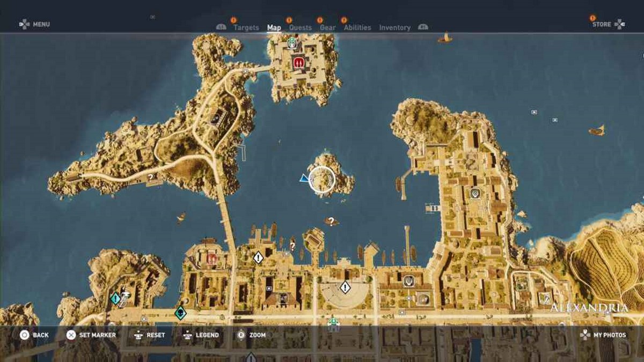Click the partial quest marker at the bottom edge

(251, 357)
